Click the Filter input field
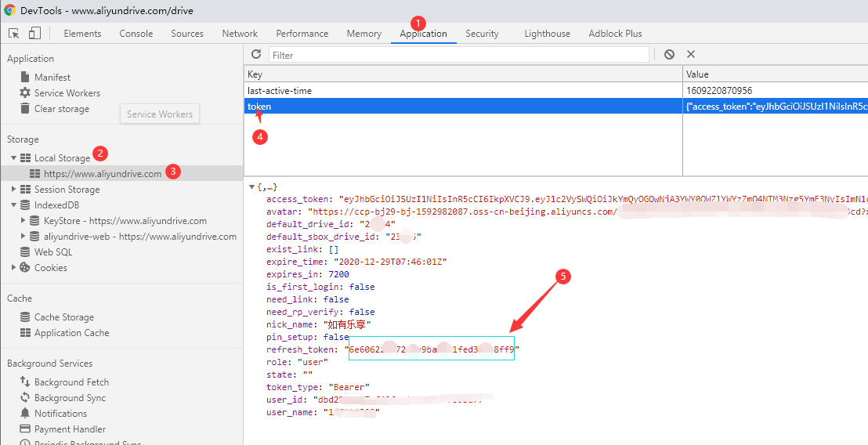 (x=458, y=55)
